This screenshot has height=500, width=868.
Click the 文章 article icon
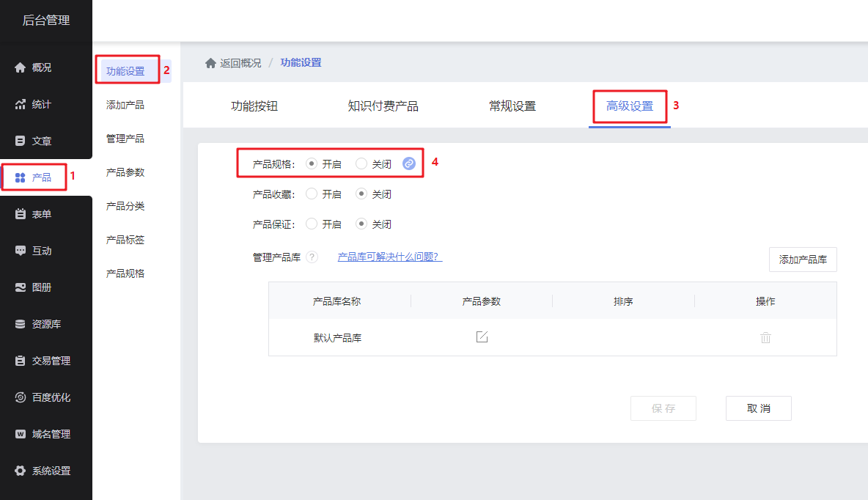click(x=20, y=141)
